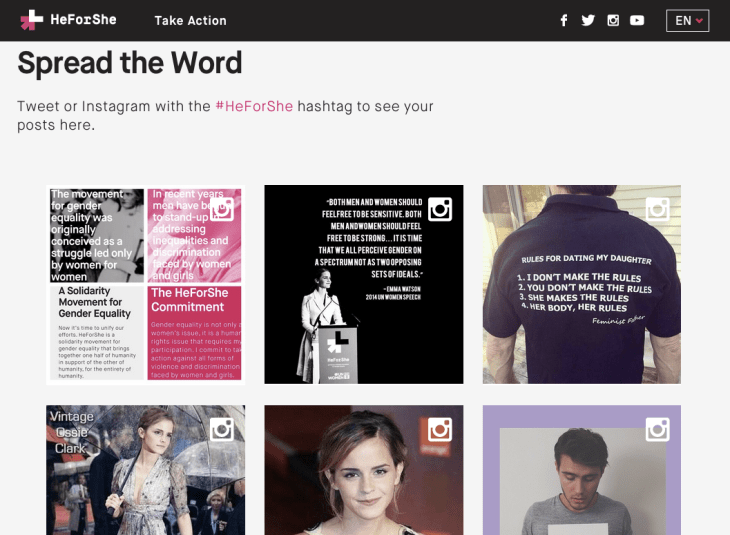Open the Take Action menu item

tap(190, 20)
